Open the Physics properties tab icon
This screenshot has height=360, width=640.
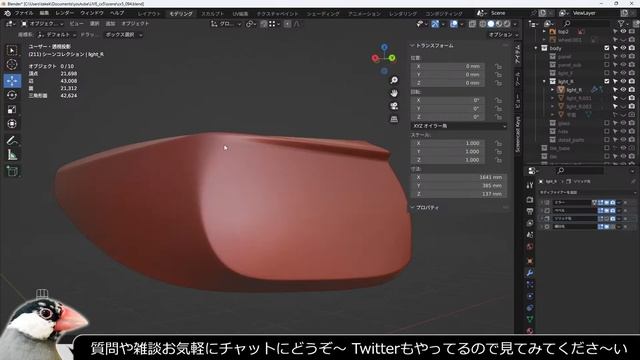(530, 296)
